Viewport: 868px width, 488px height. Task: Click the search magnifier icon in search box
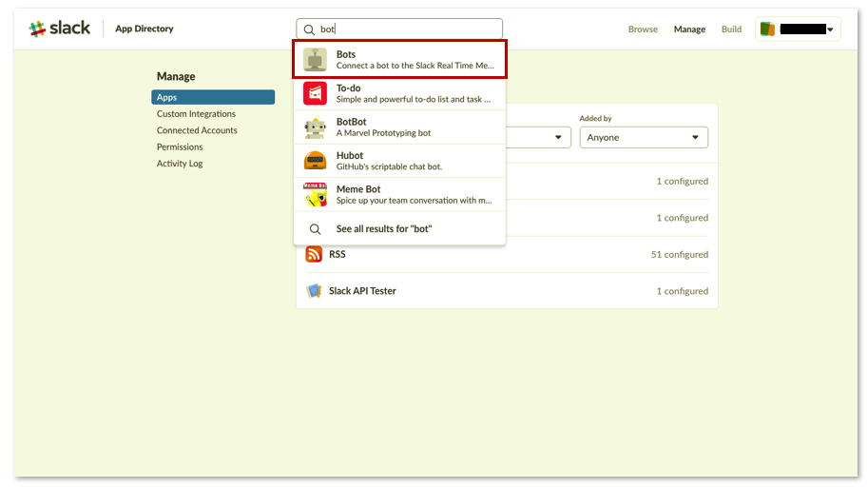click(x=309, y=29)
